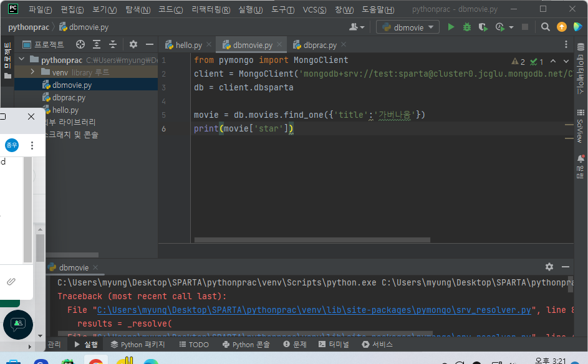The image size is (588, 364).
Task: Click the orange update arrow icon
Action: pyautogui.click(x=561, y=27)
